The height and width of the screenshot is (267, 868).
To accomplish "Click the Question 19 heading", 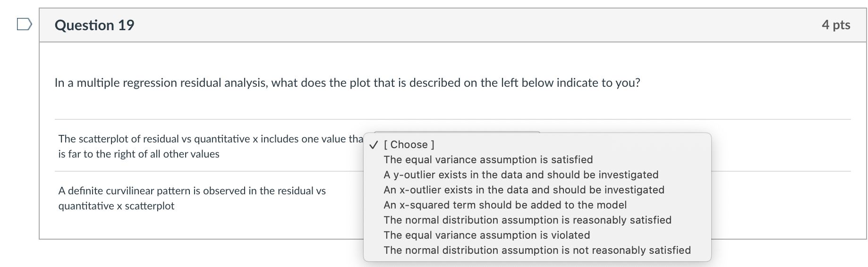I will (94, 25).
